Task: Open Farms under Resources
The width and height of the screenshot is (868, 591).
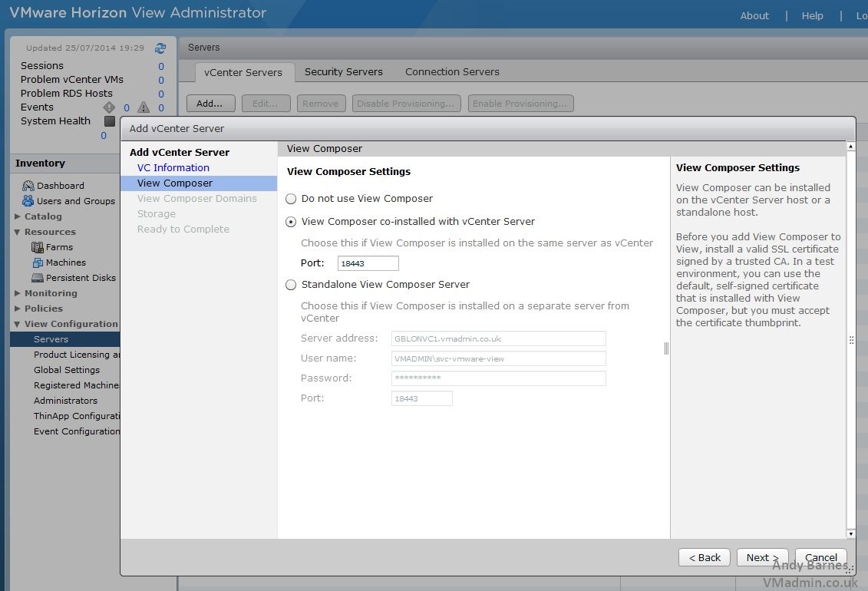Action: click(59, 247)
